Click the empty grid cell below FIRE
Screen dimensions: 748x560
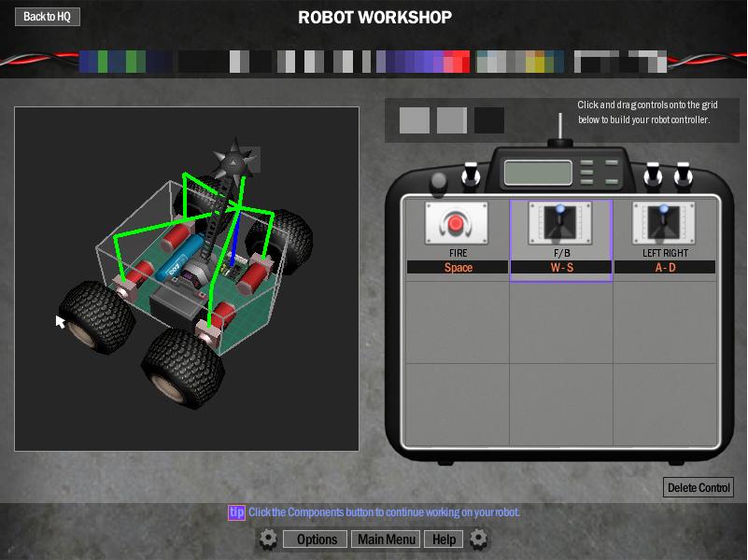(x=457, y=320)
